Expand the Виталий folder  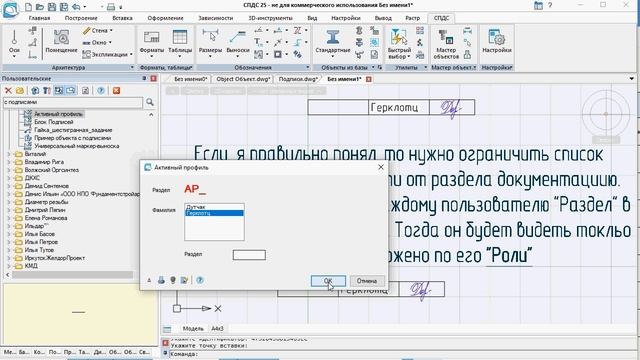click(9, 154)
